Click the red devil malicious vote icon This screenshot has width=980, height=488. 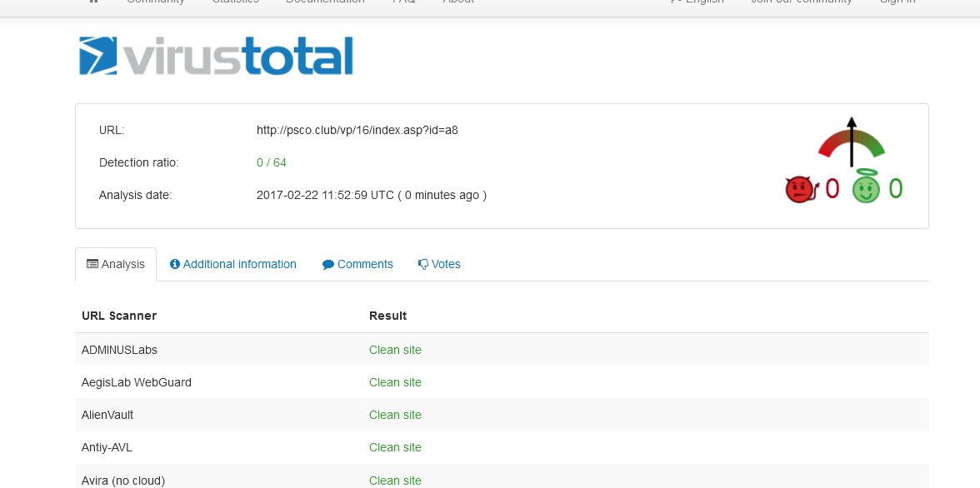coord(801,190)
